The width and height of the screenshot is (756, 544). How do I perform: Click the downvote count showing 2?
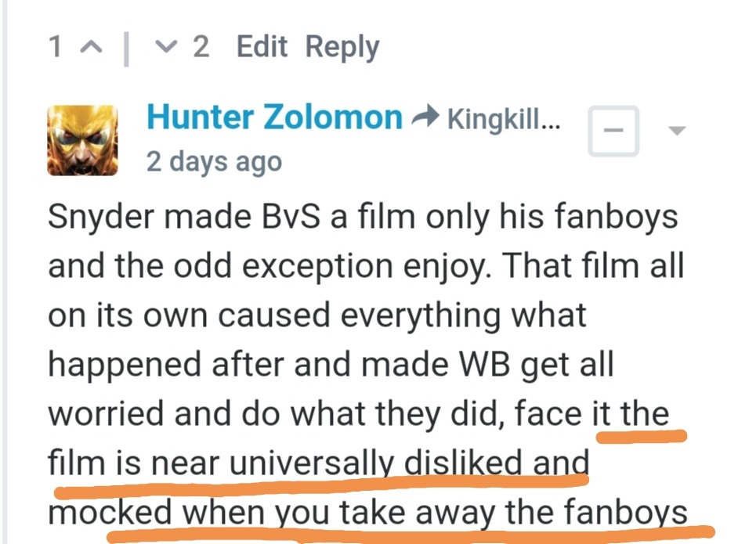(x=201, y=47)
